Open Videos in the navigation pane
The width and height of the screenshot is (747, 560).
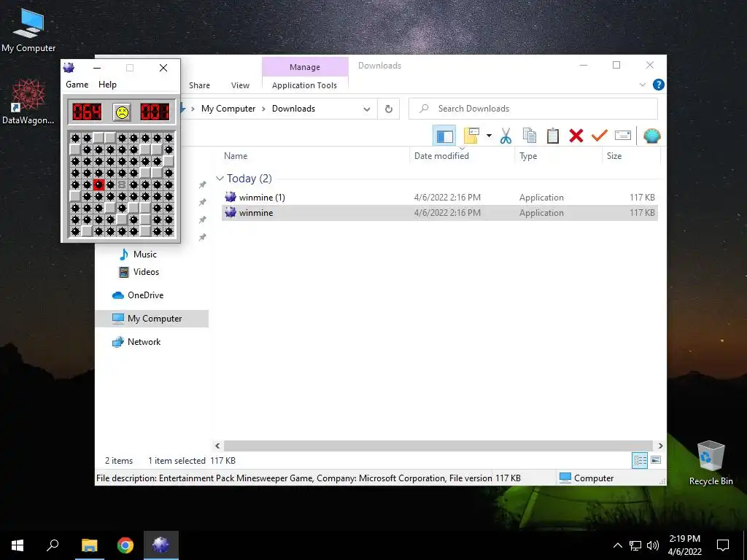click(139, 272)
